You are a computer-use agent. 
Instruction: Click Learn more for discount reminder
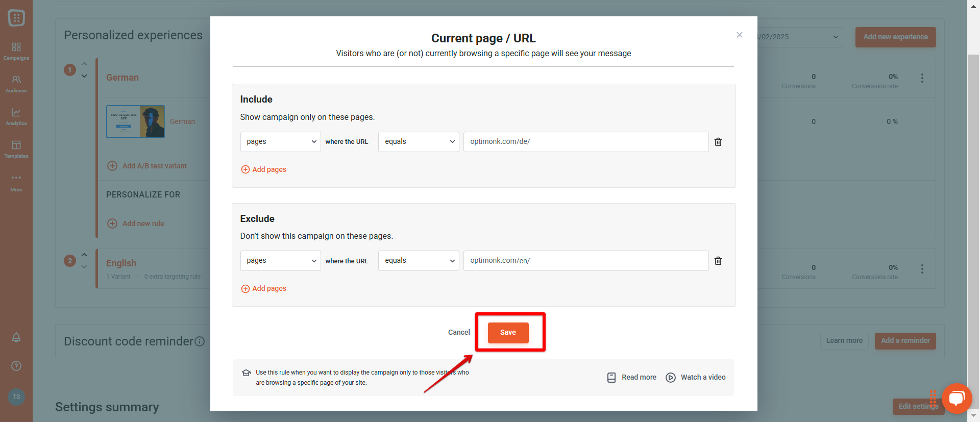pos(844,341)
